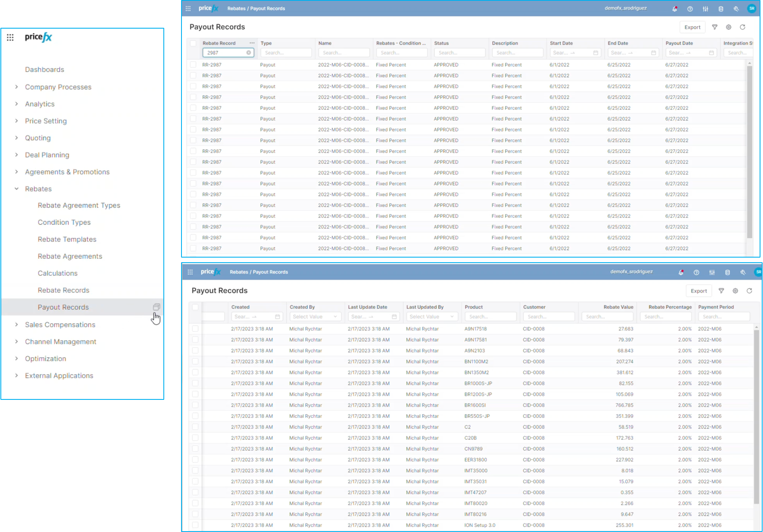The image size is (763, 532).
Task: Open Rebate Agreements in the sidebar
Action: pos(70,256)
